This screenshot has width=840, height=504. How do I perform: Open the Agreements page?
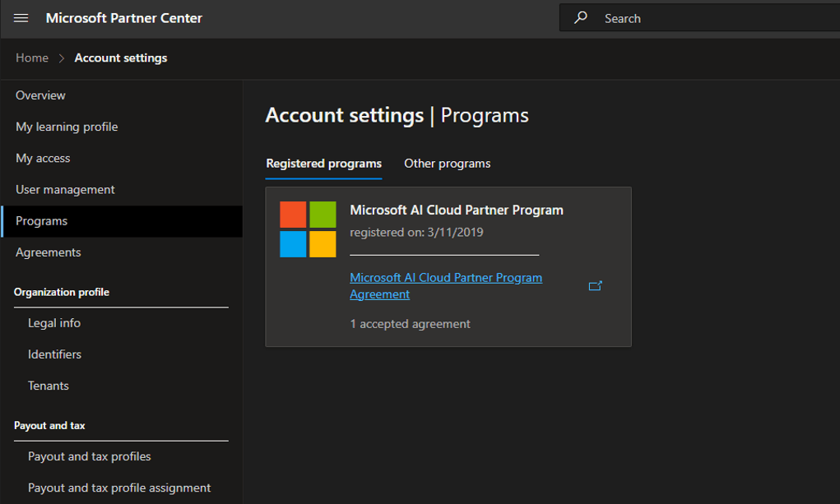(48, 252)
